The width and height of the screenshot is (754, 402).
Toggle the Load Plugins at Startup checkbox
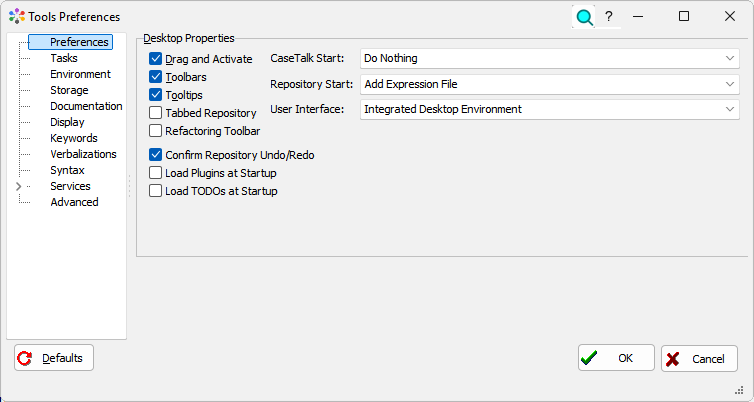point(156,173)
